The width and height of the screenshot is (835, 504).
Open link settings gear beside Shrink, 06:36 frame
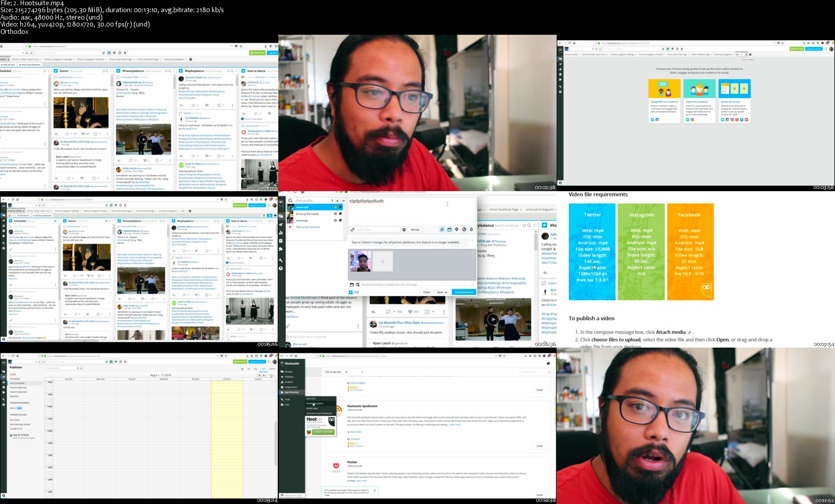coord(404,229)
